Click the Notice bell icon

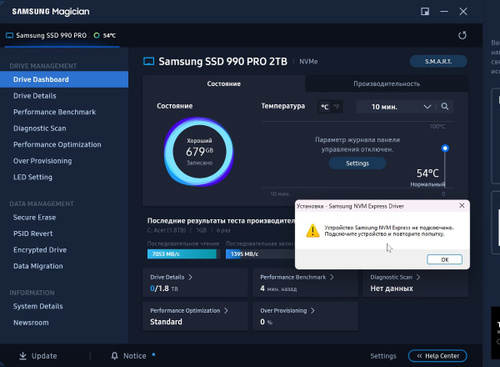click(x=114, y=356)
